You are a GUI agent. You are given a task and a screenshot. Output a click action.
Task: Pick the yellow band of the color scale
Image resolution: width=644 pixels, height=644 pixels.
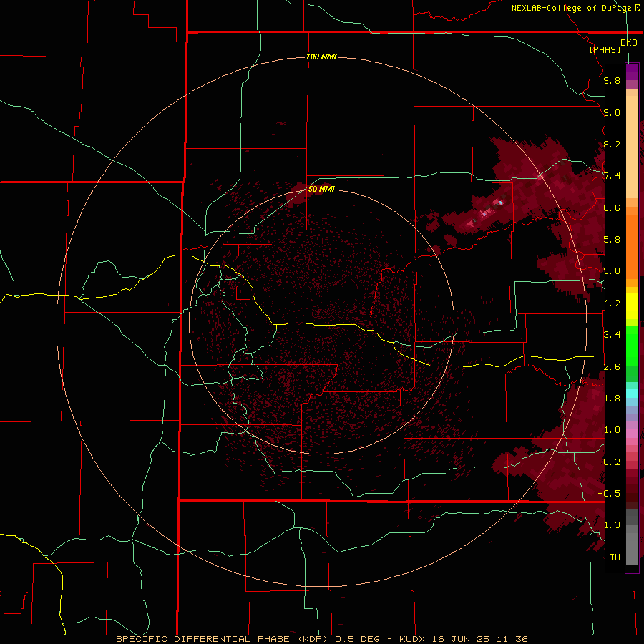(x=632, y=306)
